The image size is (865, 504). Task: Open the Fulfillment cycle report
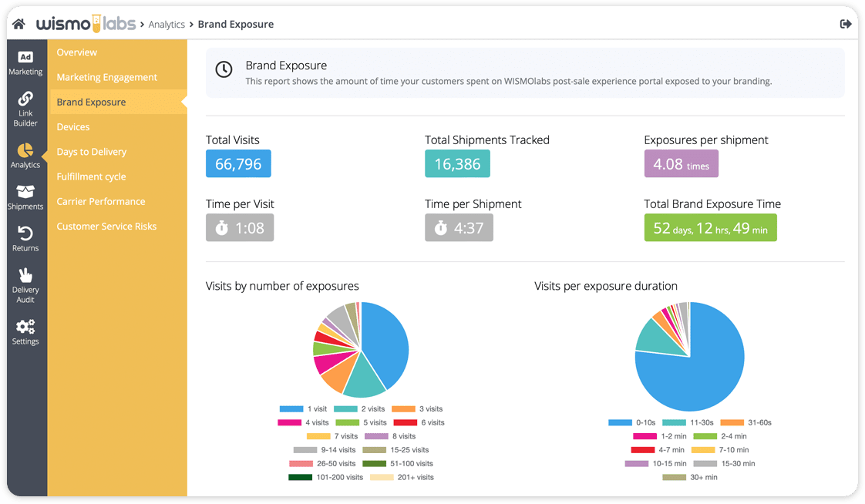coord(91,176)
